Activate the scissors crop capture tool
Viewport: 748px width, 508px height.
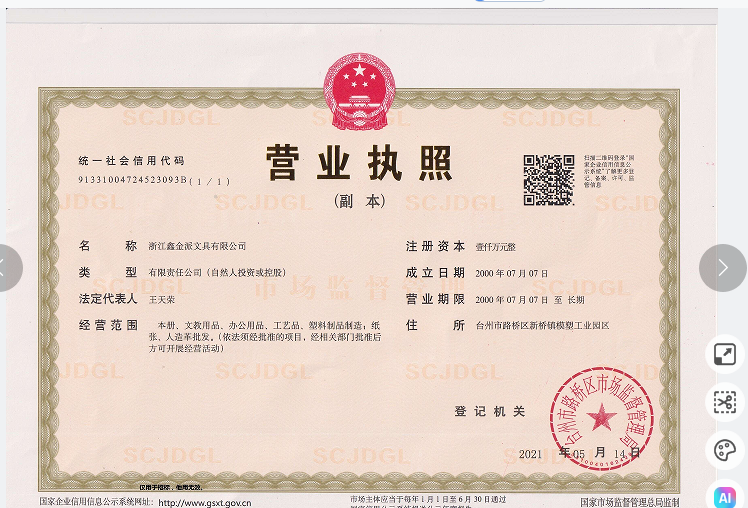724,402
